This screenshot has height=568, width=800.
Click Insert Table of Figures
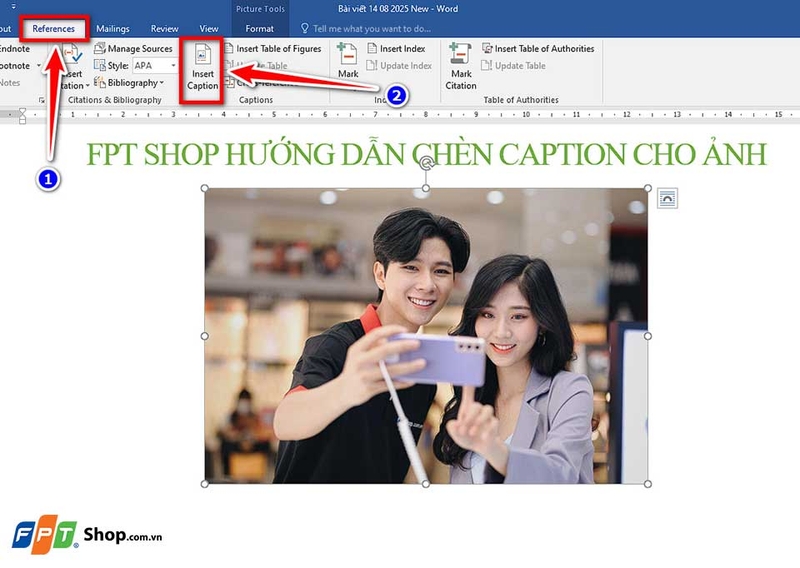[273, 48]
